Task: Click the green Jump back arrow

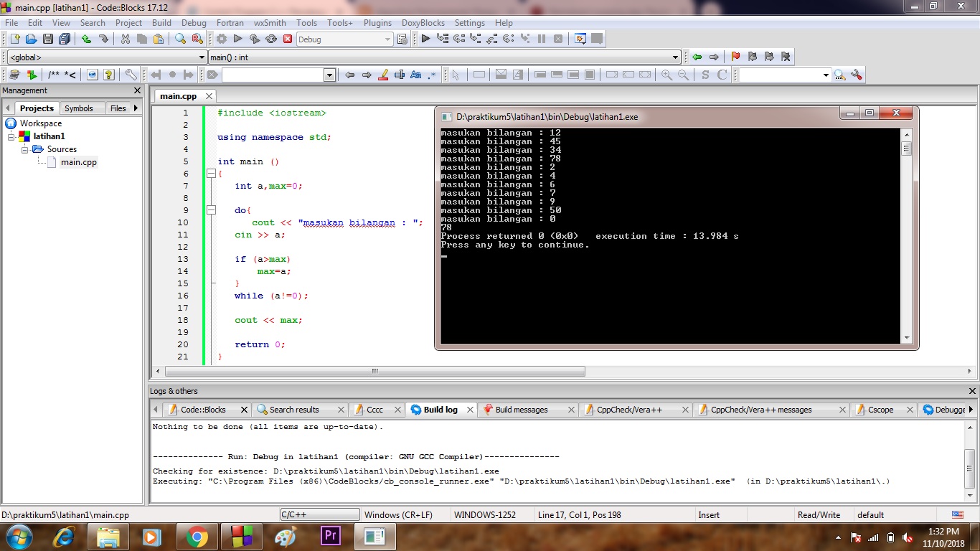Action: [697, 57]
